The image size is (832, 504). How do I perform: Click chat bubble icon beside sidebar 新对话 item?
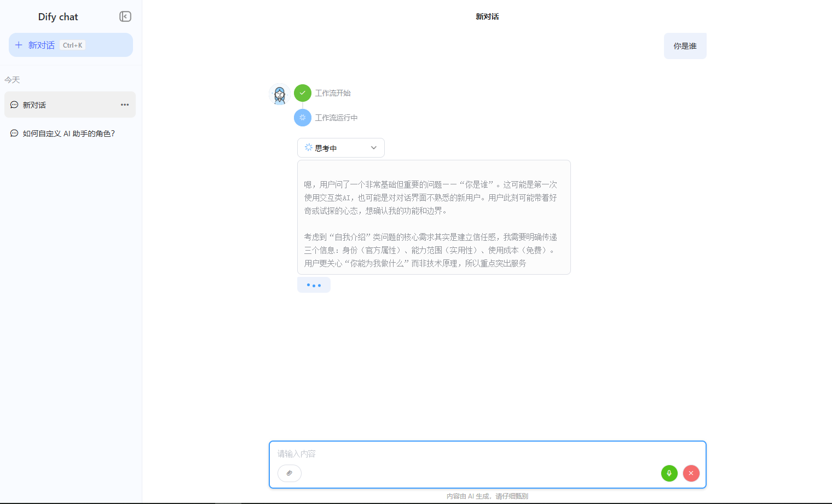[14, 105]
